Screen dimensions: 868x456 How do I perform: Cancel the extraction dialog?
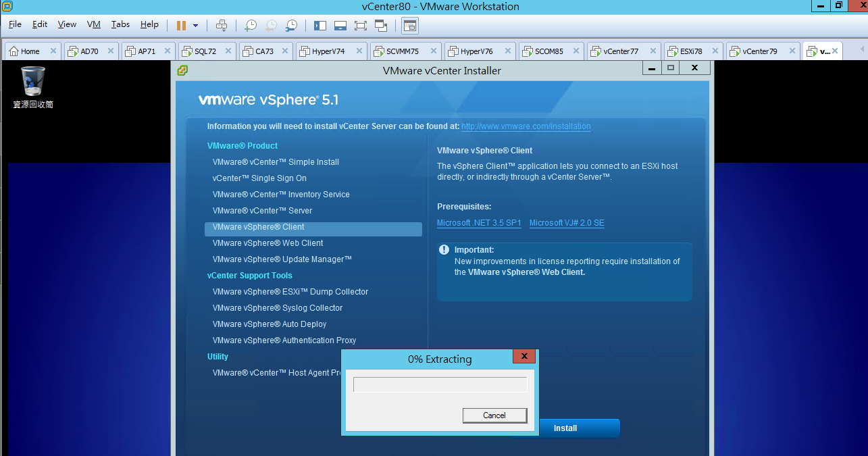click(x=494, y=415)
